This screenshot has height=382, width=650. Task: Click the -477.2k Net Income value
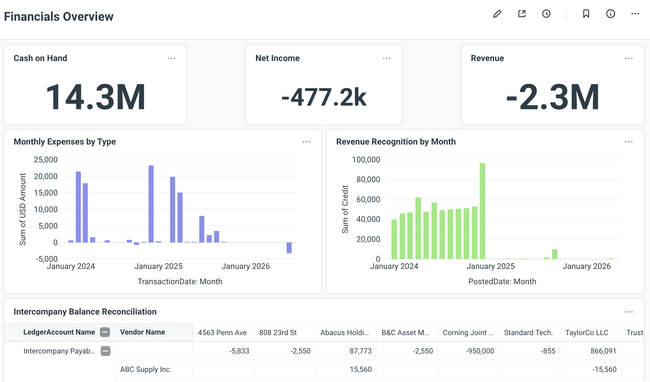(x=324, y=98)
